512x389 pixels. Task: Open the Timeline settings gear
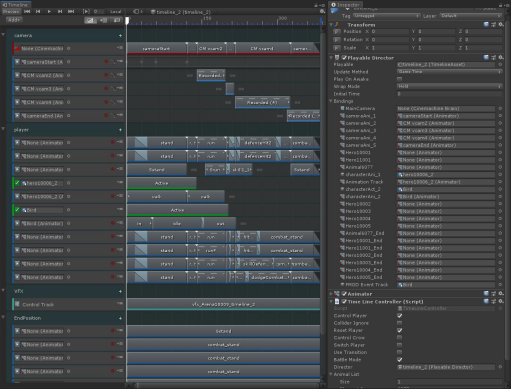pyautogui.click(x=322, y=12)
